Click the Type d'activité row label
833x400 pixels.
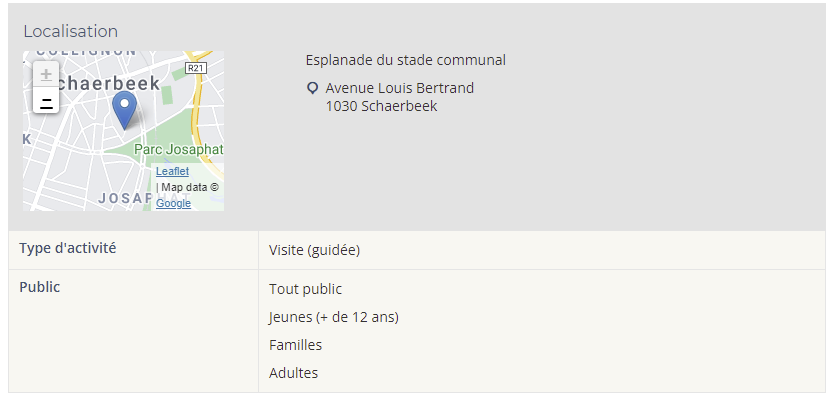click(x=68, y=248)
